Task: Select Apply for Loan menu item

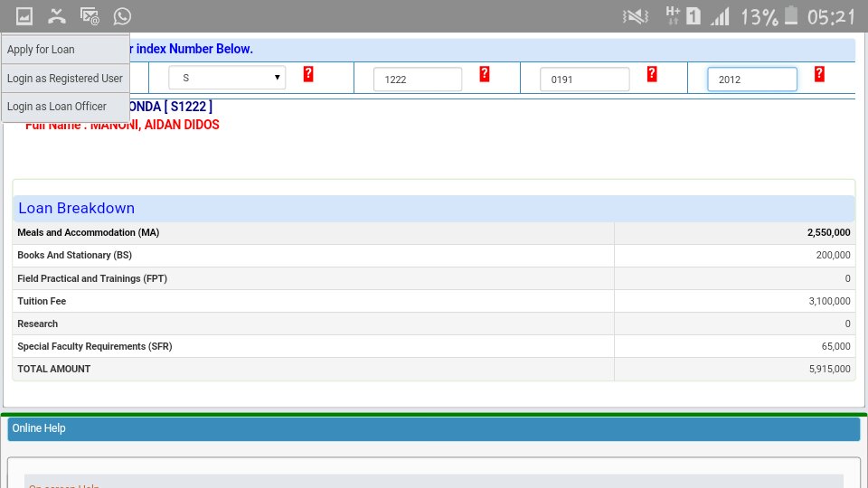Action: 65,49
